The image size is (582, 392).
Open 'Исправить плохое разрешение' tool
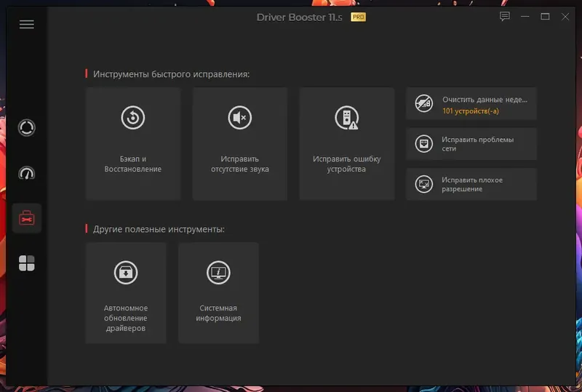click(471, 184)
